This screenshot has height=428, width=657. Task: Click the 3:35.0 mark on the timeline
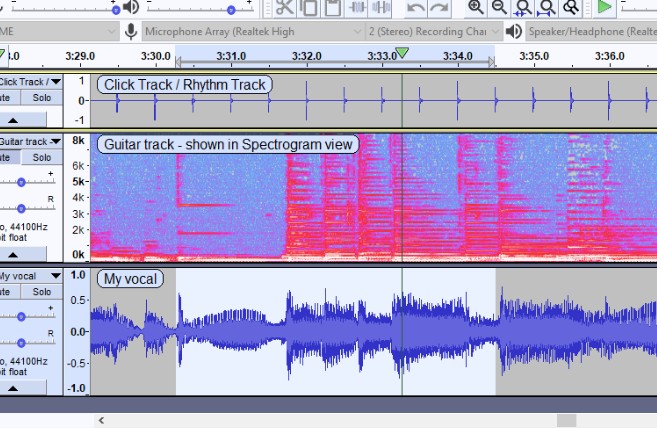(534, 56)
